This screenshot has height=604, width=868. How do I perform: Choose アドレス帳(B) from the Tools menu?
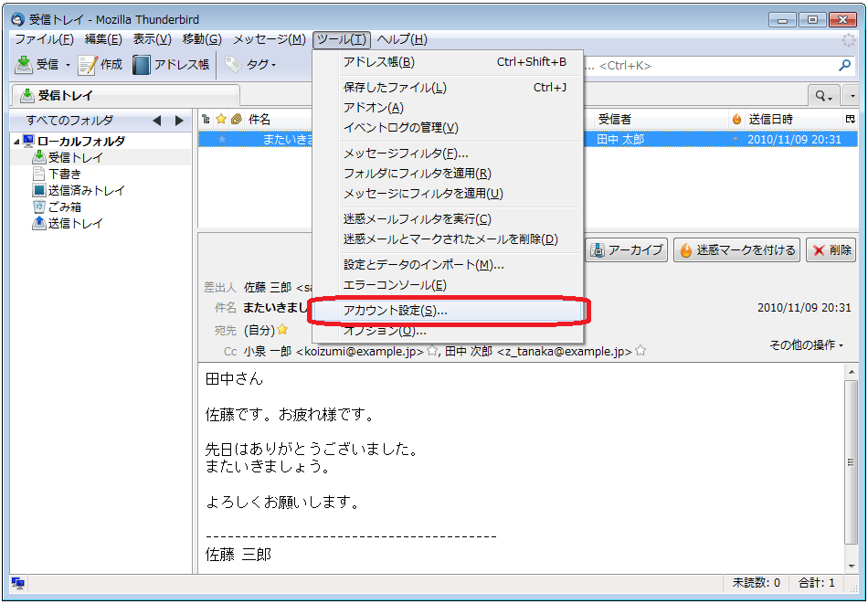click(448, 62)
